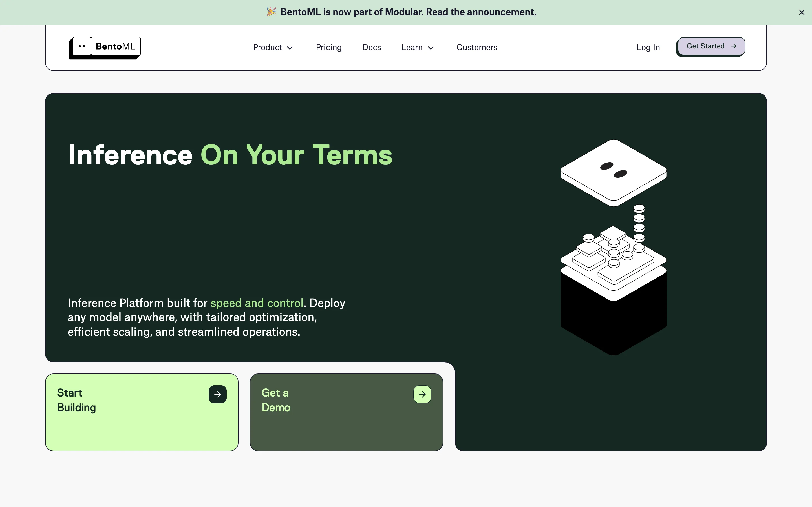Open Read the announcement link

tap(481, 12)
